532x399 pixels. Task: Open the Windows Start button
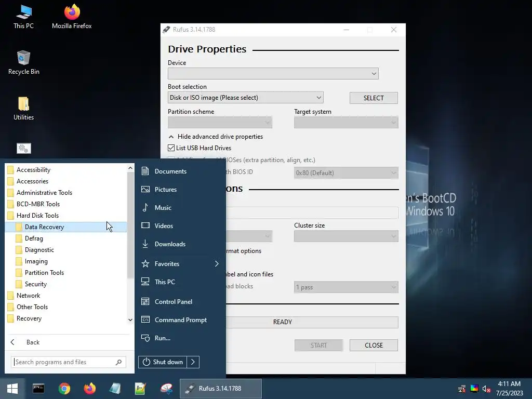pos(12,389)
